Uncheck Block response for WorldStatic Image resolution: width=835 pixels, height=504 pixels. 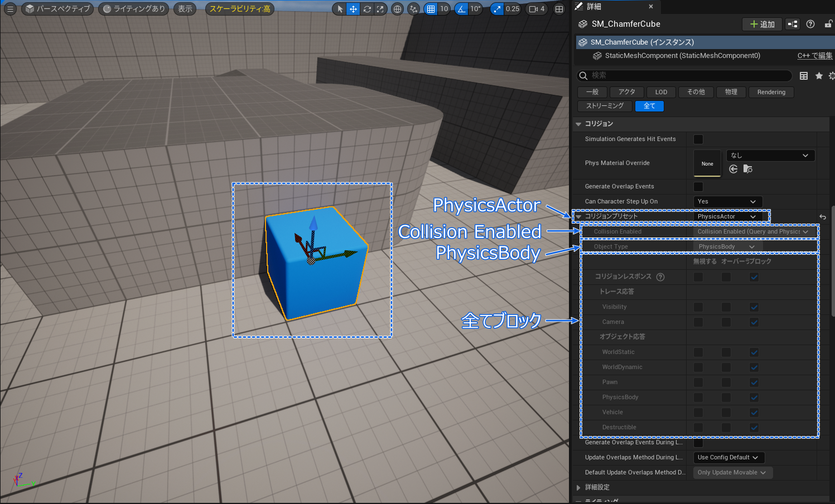point(754,352)
